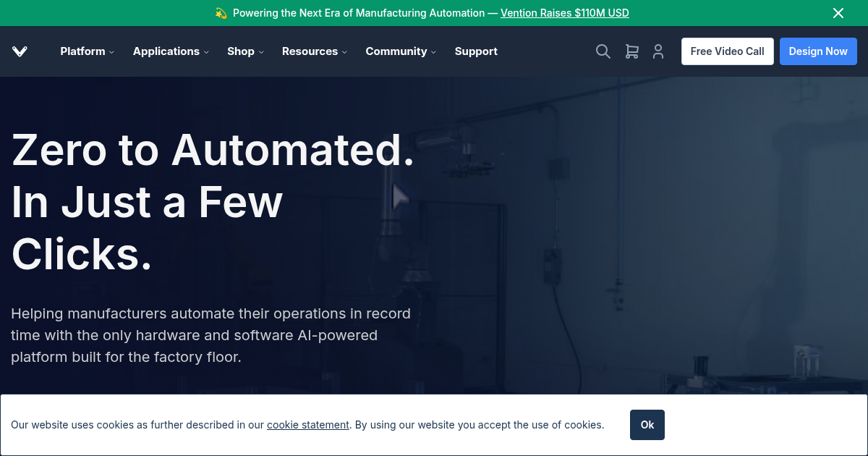Viewport: 868px width, 456px height.
Task: Open the cookie statement link
Action: coord(308,425)
